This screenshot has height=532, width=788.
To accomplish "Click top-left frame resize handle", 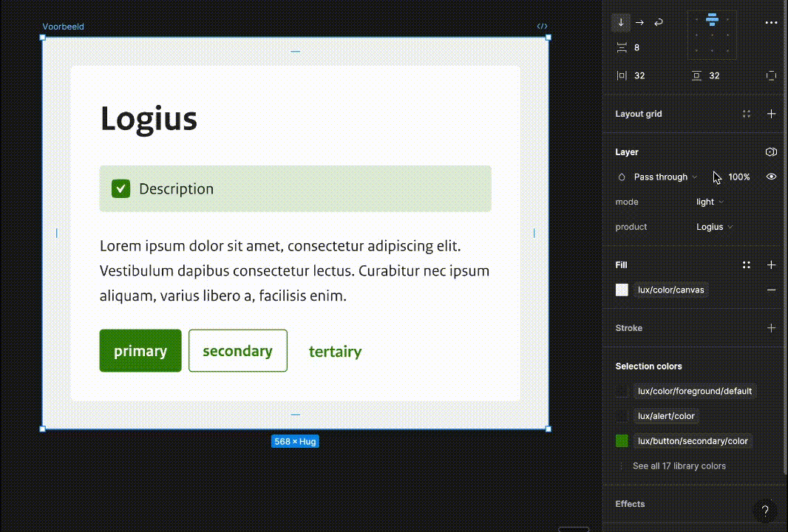I will tap(43, 38).
